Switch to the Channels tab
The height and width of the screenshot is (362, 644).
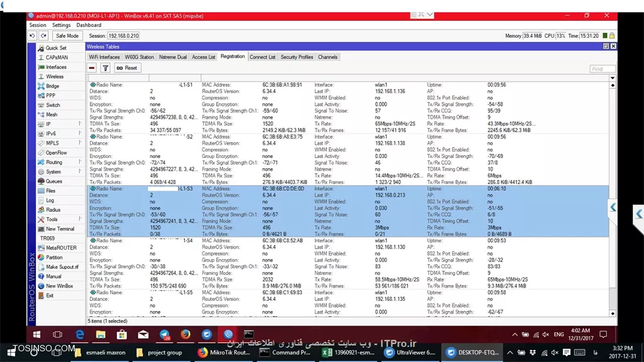click(x=327, y=57)
